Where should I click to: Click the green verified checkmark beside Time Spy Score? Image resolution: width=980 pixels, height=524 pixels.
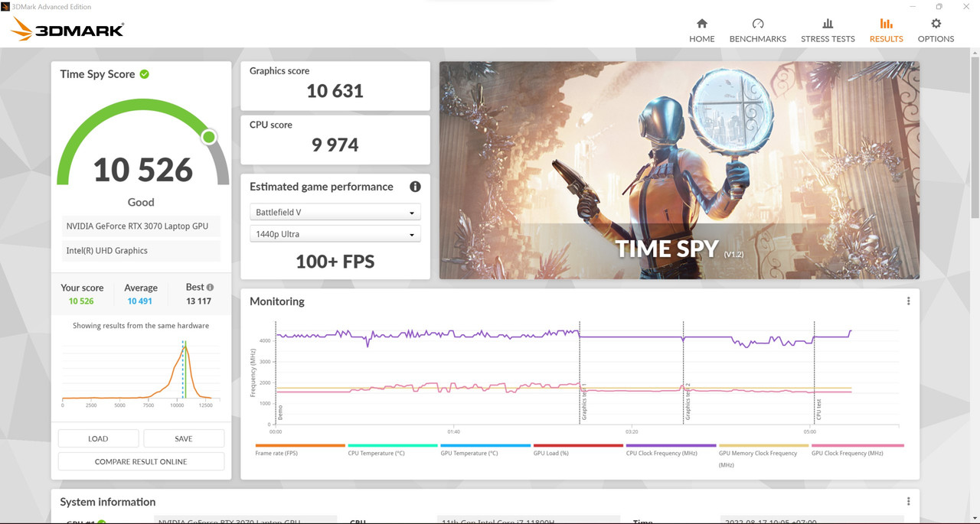pyautogui.click(x=145, y=74)
